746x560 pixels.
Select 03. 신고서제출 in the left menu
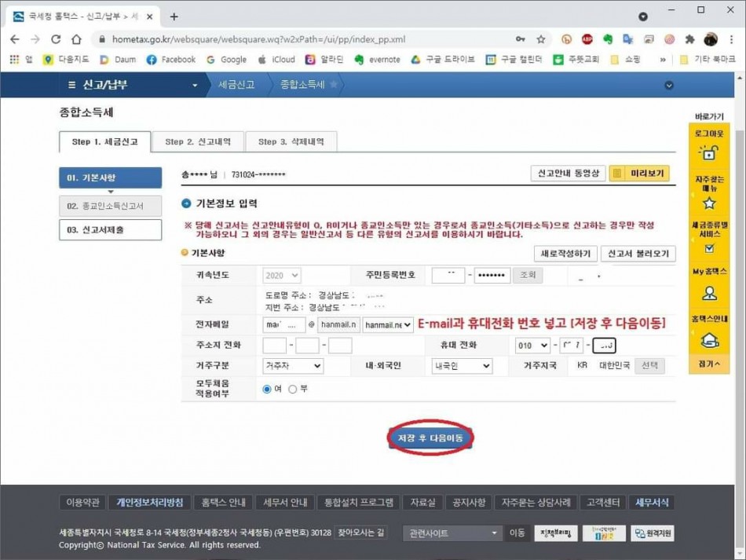[110, 230]
